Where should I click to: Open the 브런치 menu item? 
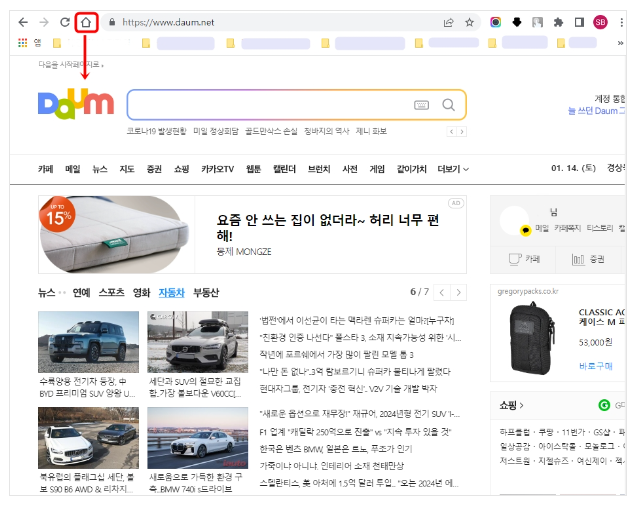319,169
